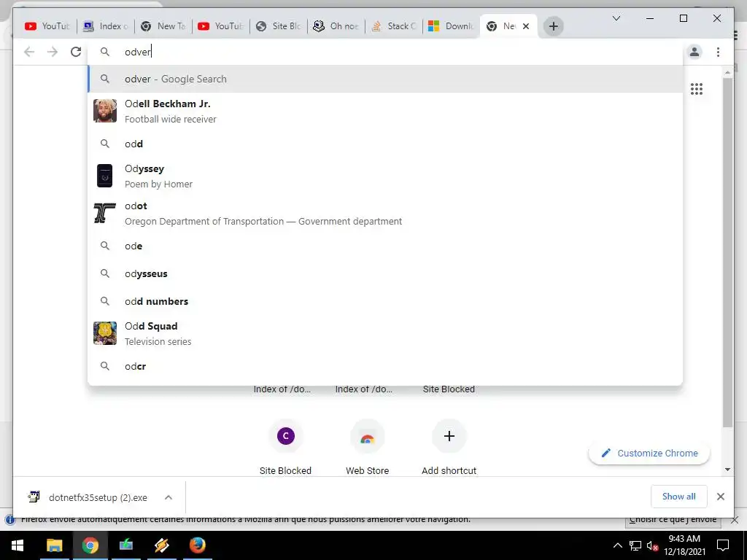
Task: Click Show all downloads
Action: 678,496
